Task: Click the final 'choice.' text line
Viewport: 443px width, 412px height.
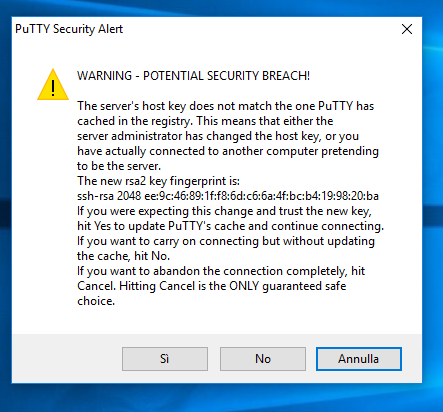Action: tap(96, 301)
